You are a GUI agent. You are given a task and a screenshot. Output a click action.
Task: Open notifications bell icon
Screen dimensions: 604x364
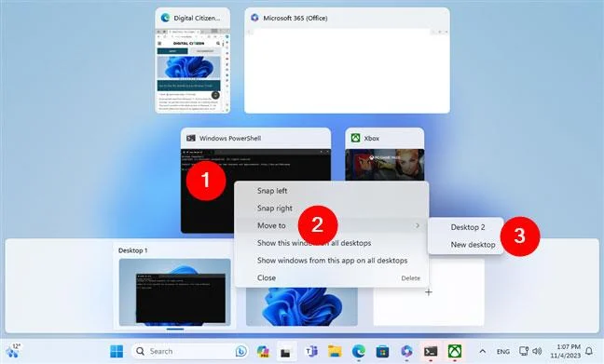[x=589, y=351]
